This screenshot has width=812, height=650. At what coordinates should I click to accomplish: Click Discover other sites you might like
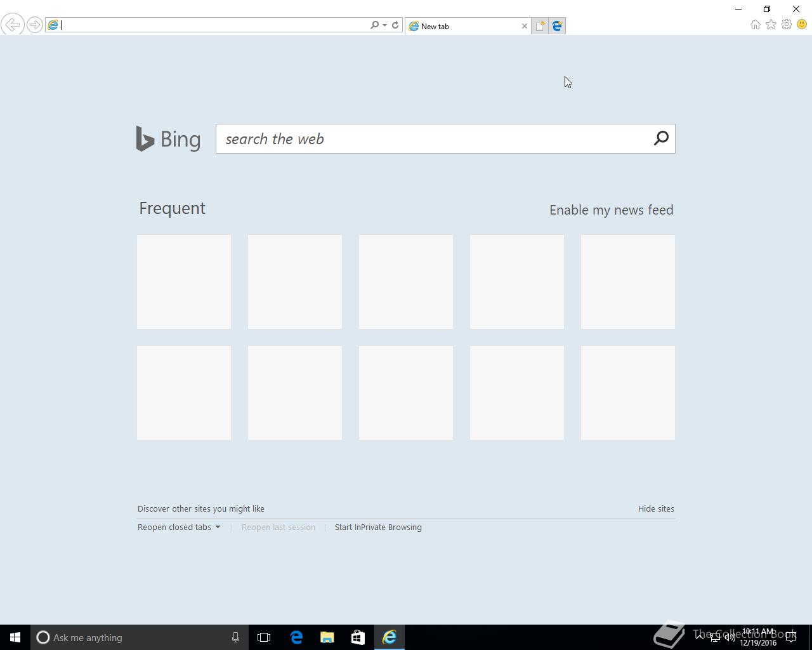point(201,508)
